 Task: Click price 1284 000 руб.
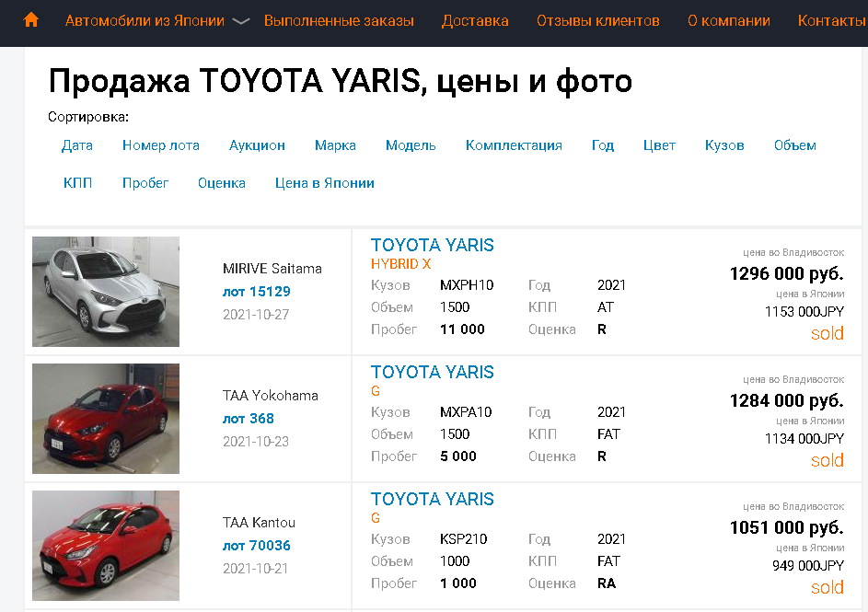point(787,400)
